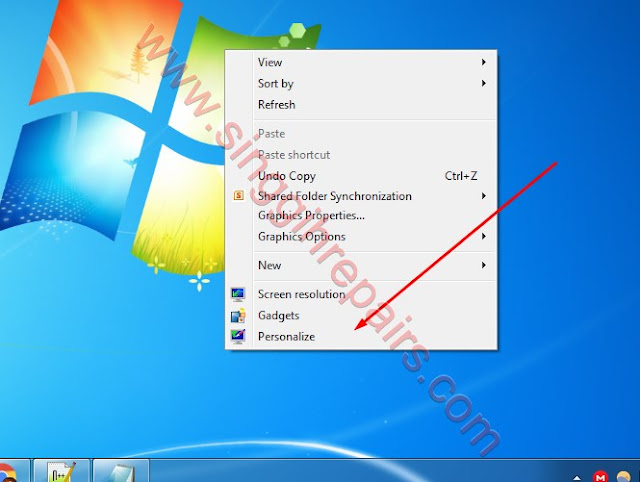Click the Gadgets icon in the menu
Image resolution: width=640 pixels, height=482 pixels.
[x=238, y=315]
